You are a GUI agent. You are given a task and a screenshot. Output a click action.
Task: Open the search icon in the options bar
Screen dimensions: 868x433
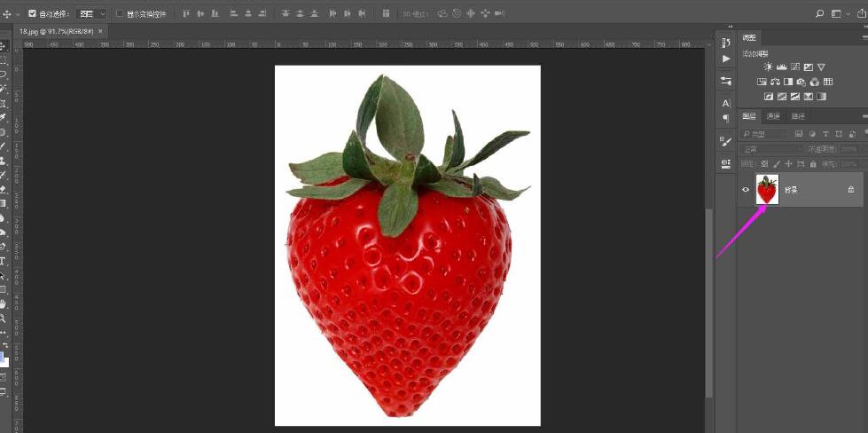coord(820,13)
